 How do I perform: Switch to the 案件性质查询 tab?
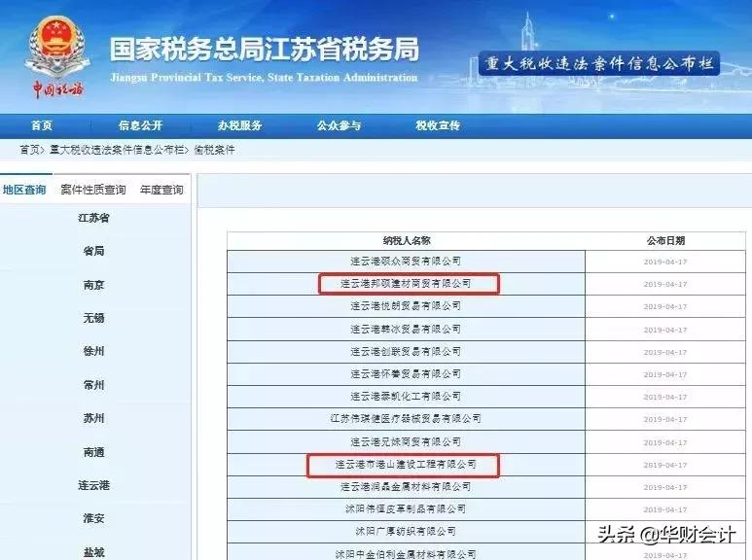(93, 190)
